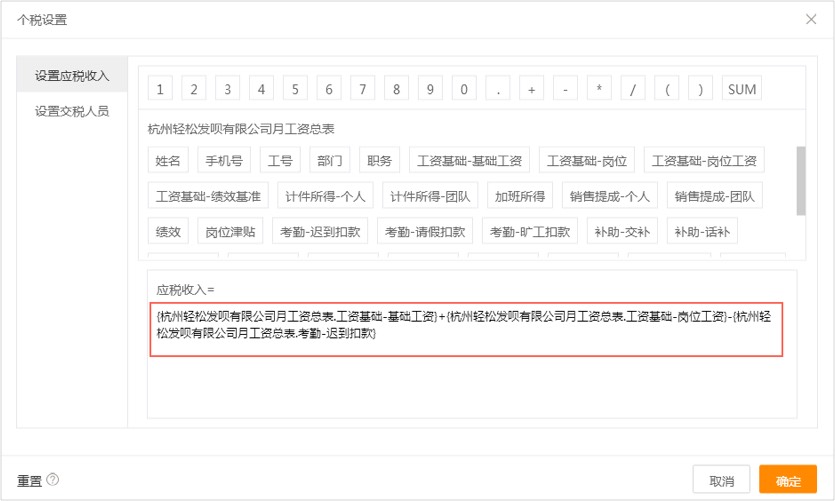Insert an opening parenthesis
Viewport: 835px width, 501px height.
tap(667, 89)
